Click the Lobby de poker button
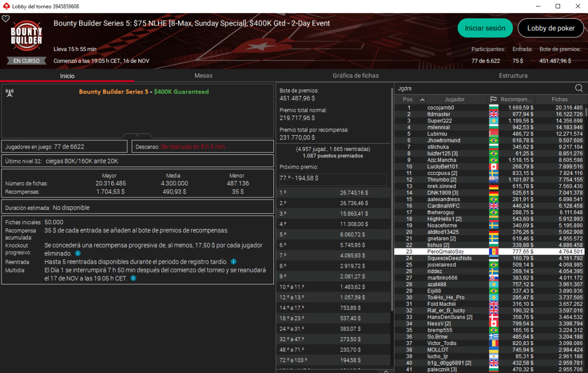This screenshot has height=373, width=588. click(551, 28)
